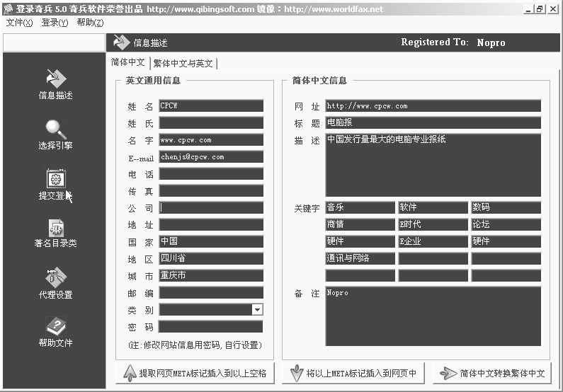Click the 备注 text area containing Nopro
Screen dimensions: 563x392
[433, 316]
